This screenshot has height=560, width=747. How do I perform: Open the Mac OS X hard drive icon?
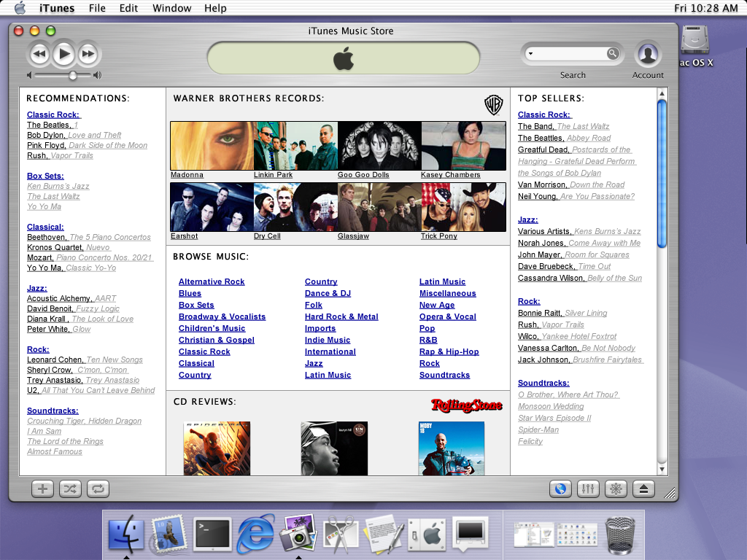point(695,40)
